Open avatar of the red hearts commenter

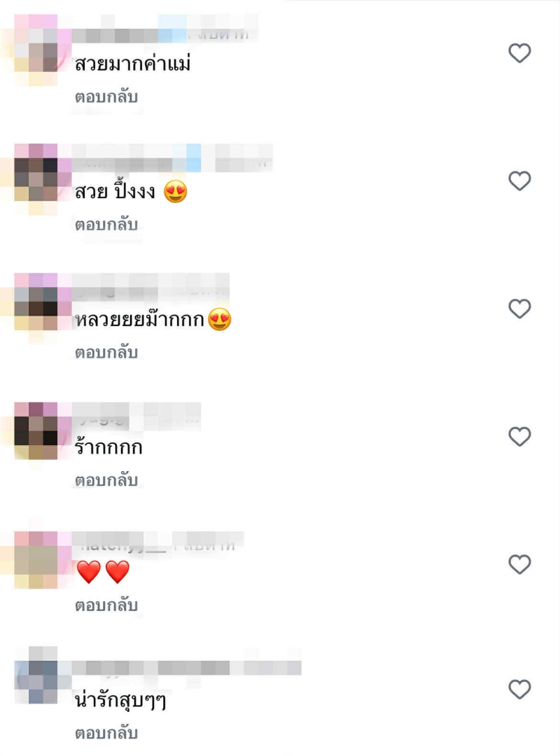pos(36,560)
